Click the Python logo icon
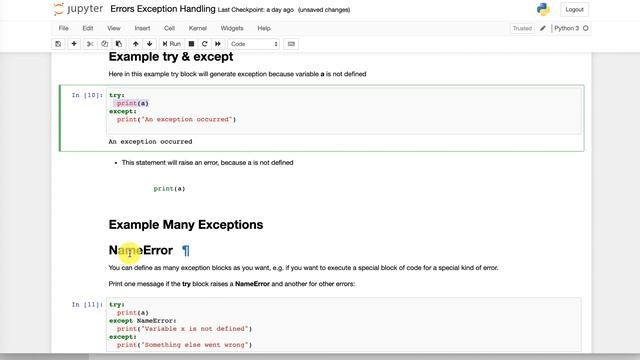 [543, 9]
